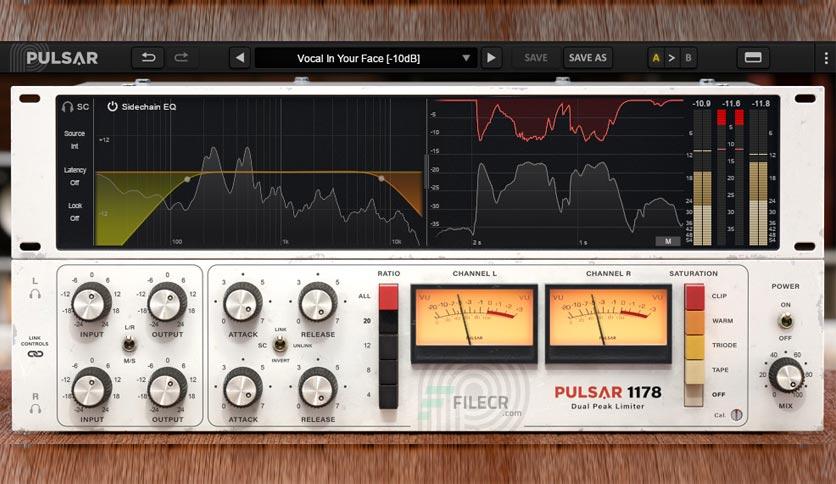The image size is (836, 484).
Task: Solo channel L headphones icon
Action: click(35, 294)
